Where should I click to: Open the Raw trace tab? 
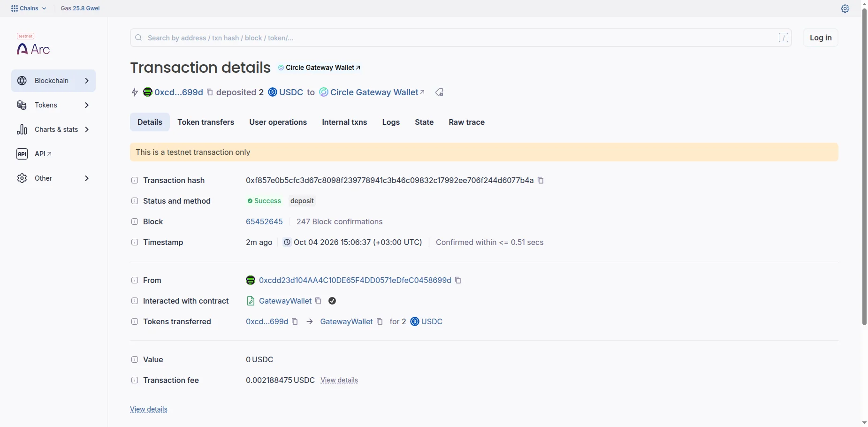466,122
